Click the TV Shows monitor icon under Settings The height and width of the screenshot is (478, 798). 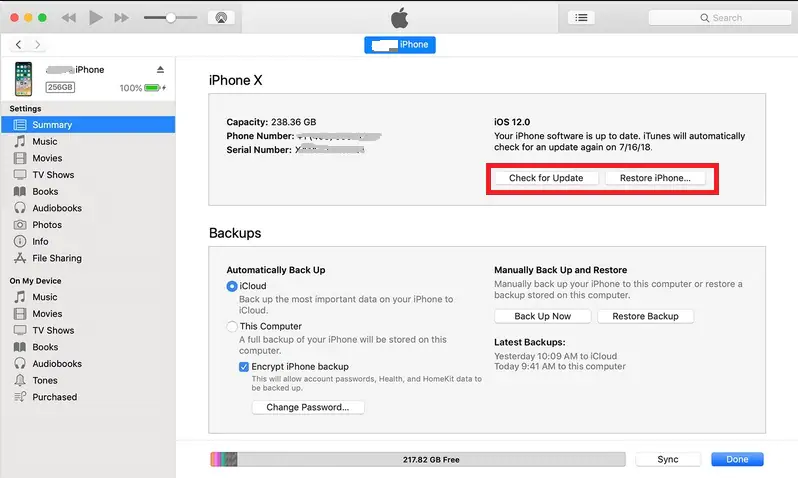(20, 175)
